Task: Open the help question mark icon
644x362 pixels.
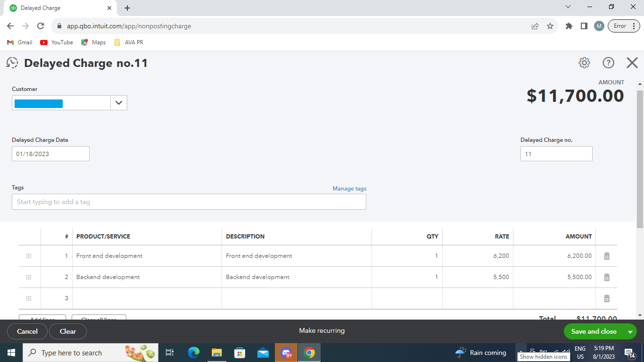Action: [609, 63]
